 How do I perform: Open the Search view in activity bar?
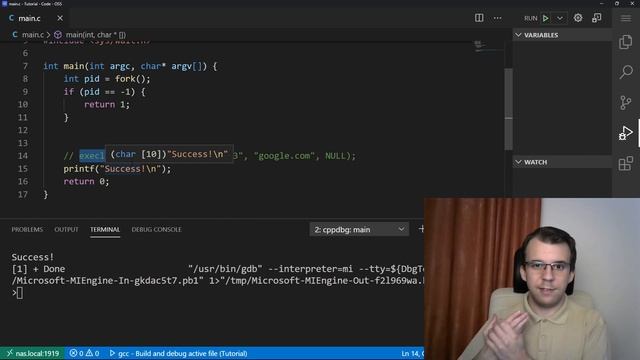click(x=626, y=72)
